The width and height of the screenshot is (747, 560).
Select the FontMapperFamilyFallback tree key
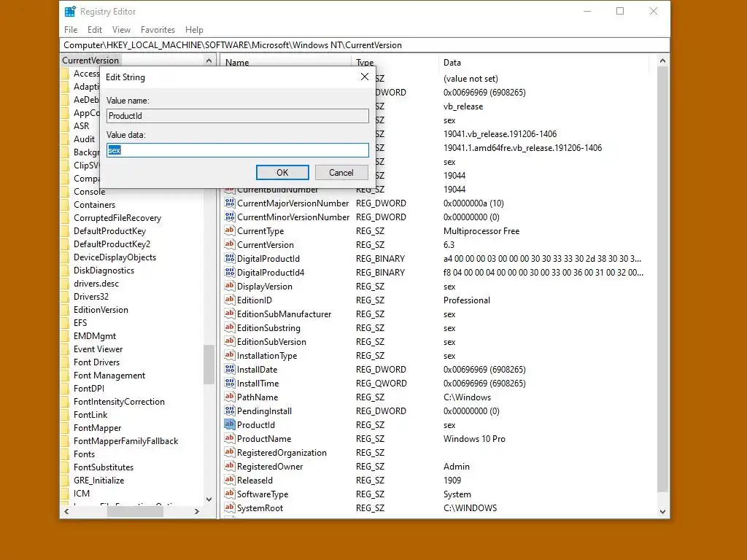[x=125, y=441]
